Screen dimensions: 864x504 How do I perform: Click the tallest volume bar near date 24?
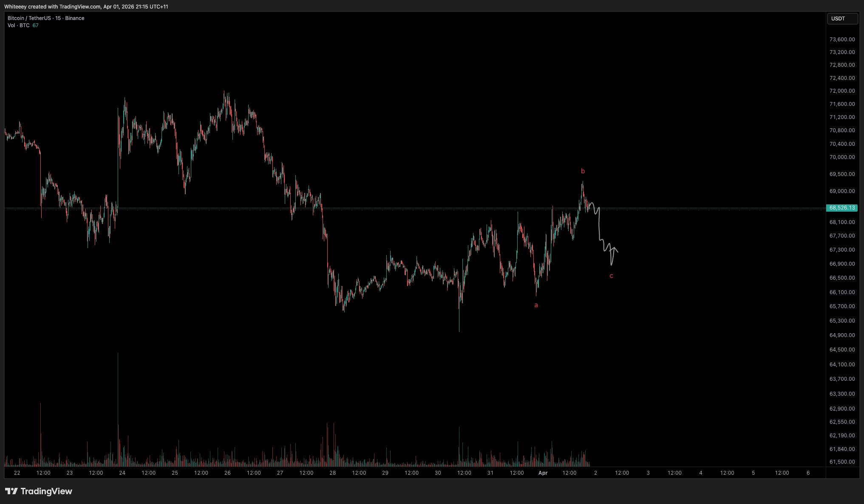click(x=118, y=404)
